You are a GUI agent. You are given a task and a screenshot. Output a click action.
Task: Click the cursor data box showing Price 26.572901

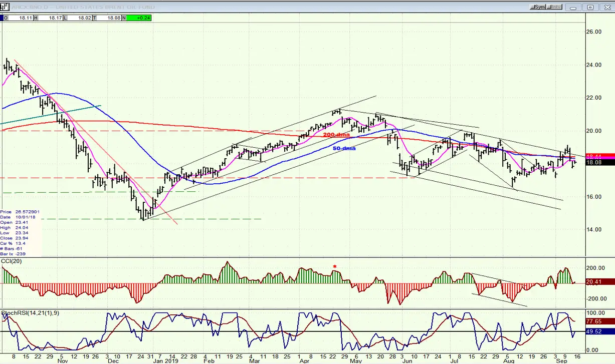point(20,233)
